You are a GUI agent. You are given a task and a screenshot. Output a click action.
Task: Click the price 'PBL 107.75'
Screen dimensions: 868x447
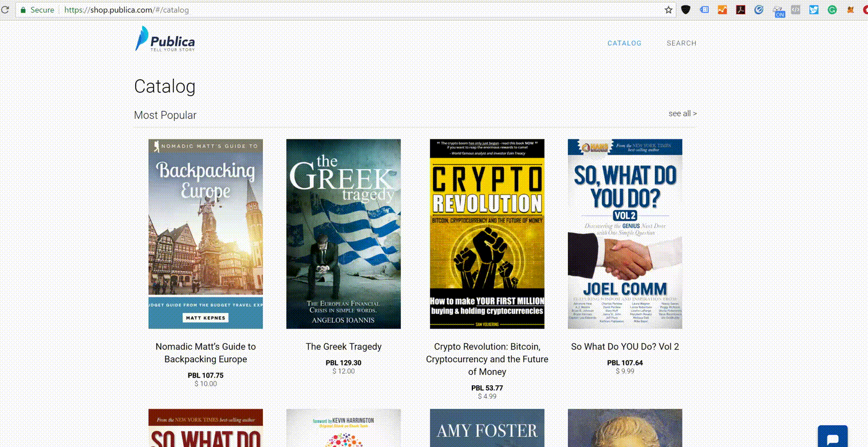[x=206, y=375]
